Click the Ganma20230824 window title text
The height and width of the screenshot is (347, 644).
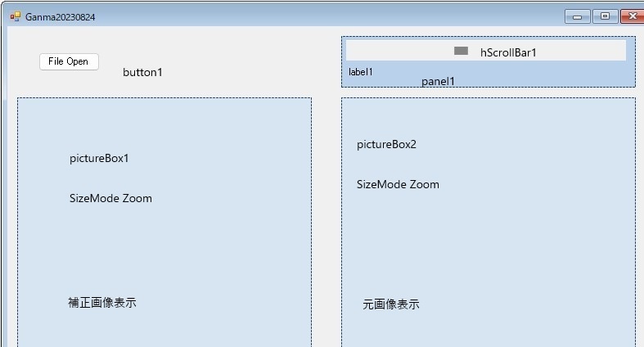(x=60, y=16)
